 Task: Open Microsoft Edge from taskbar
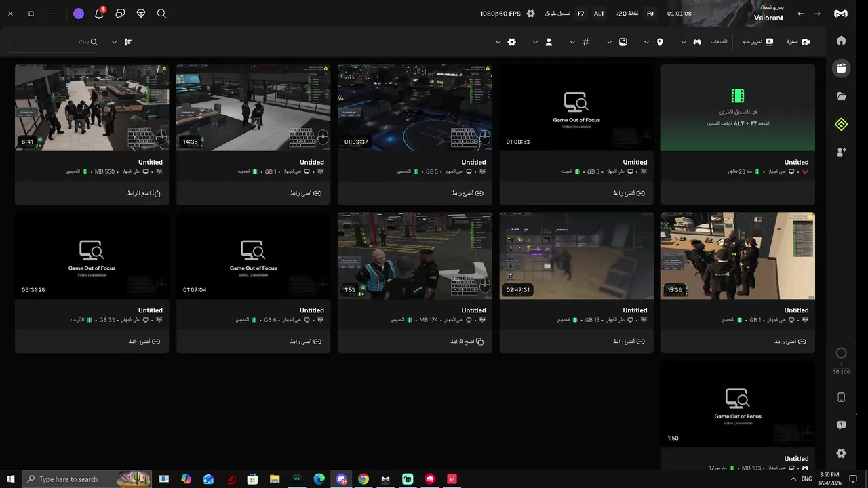pos(319,479)
